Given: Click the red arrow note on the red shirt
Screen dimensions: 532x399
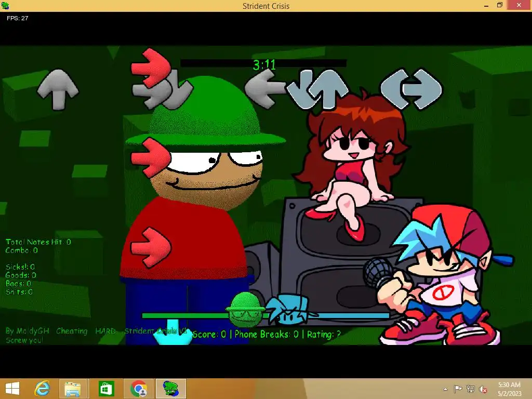Looking at the screenshot, I should (151, 248).
